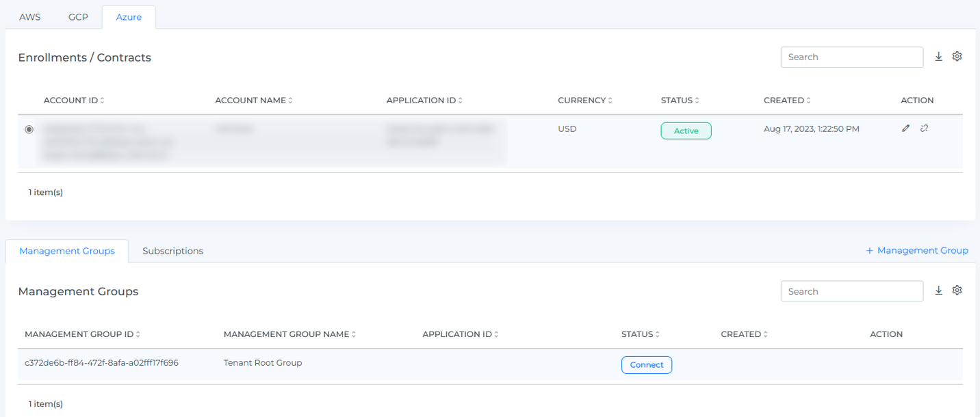
Task: Switch to the GCP tab
Action: (x=78, y=17)
